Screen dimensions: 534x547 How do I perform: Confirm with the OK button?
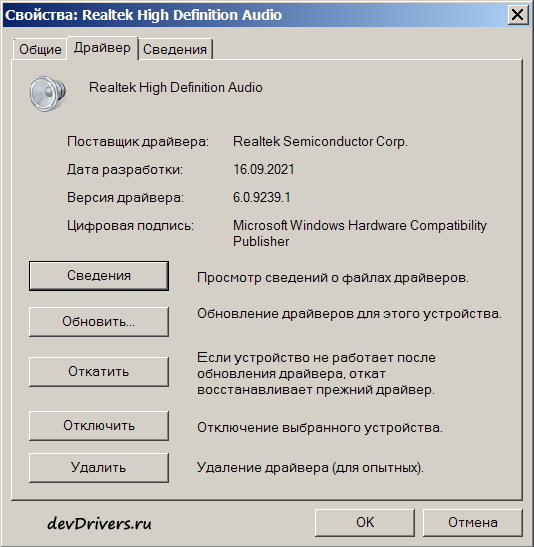point(365,523)
